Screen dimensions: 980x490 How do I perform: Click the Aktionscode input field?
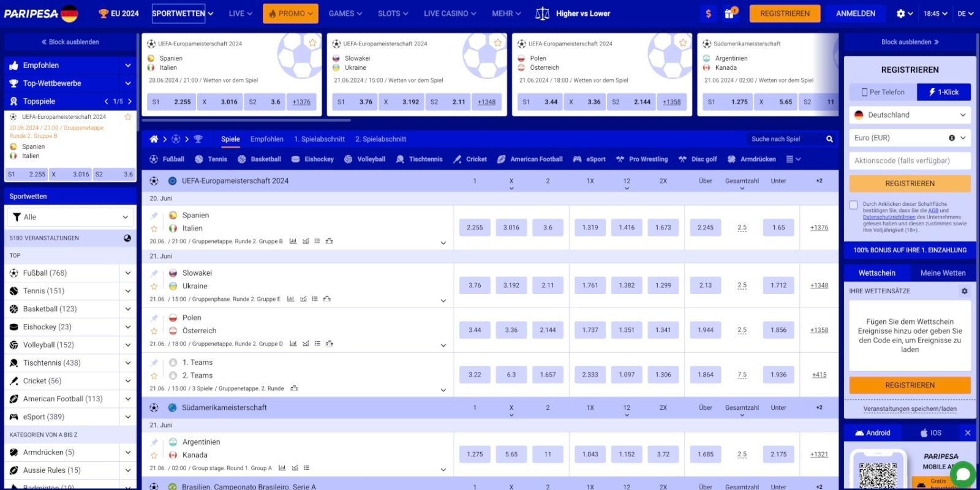tap(910, 160)
